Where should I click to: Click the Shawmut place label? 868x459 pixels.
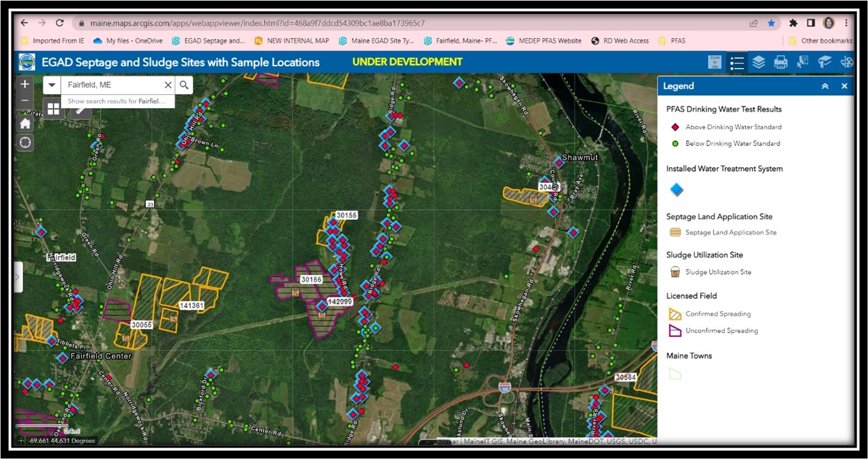point(580,157)
